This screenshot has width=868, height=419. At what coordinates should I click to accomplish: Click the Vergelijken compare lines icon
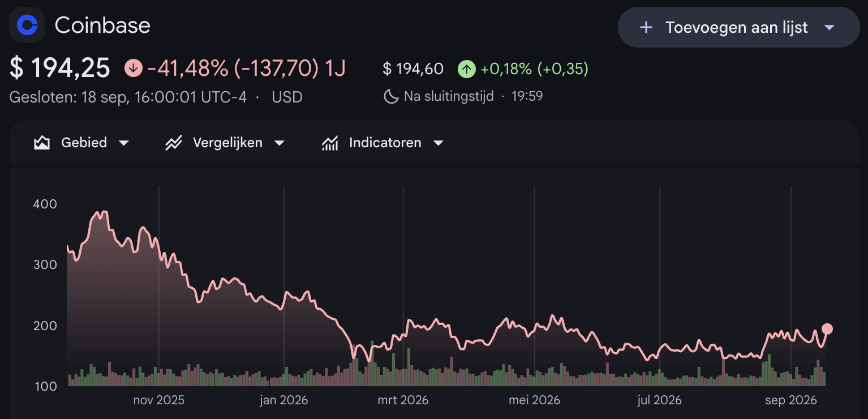click(173, 143)
